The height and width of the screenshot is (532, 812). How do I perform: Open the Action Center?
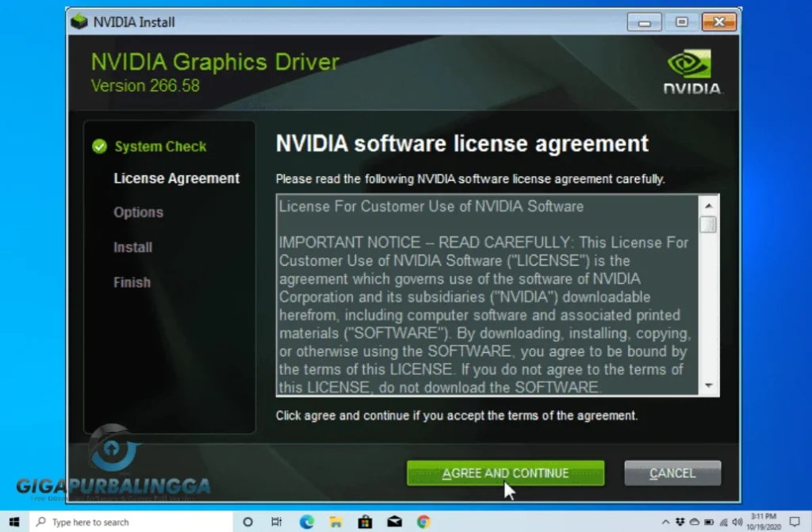point(794,521)
